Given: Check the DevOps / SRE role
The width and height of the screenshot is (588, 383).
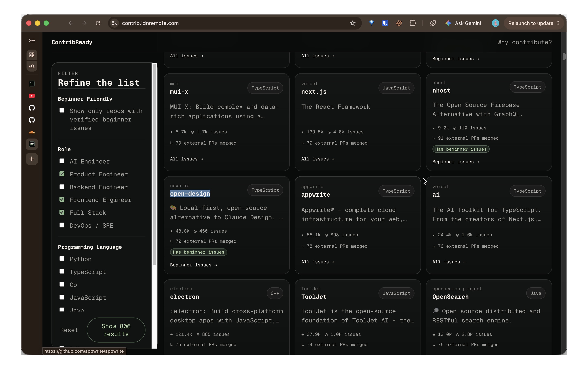Looking at the screenshot, I should (62, 225).
